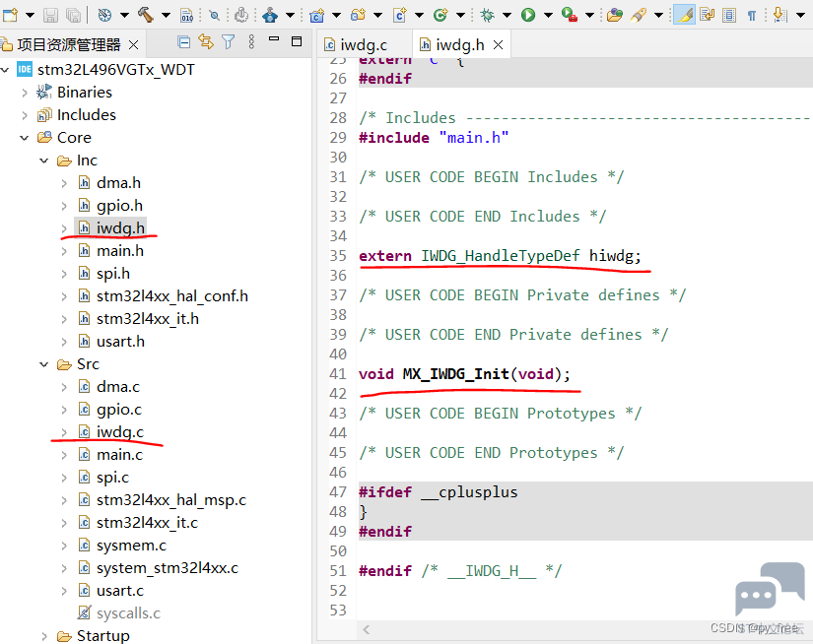The width and height of the screenshot is (813, 644).
Task: Collapse the stm32L496VGTx_WDT project node
Action: pyautogui.click(x=5, y=70)
